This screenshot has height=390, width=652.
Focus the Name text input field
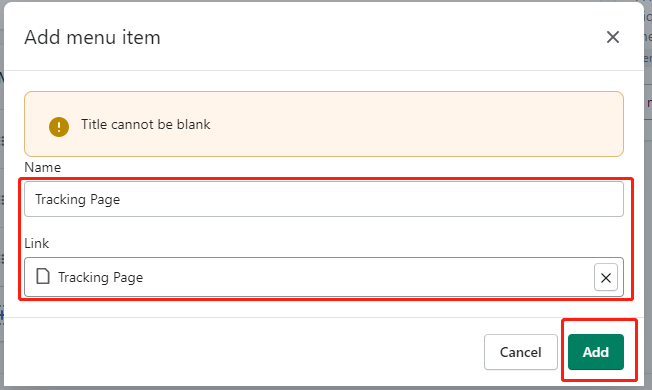pos(324,199)
